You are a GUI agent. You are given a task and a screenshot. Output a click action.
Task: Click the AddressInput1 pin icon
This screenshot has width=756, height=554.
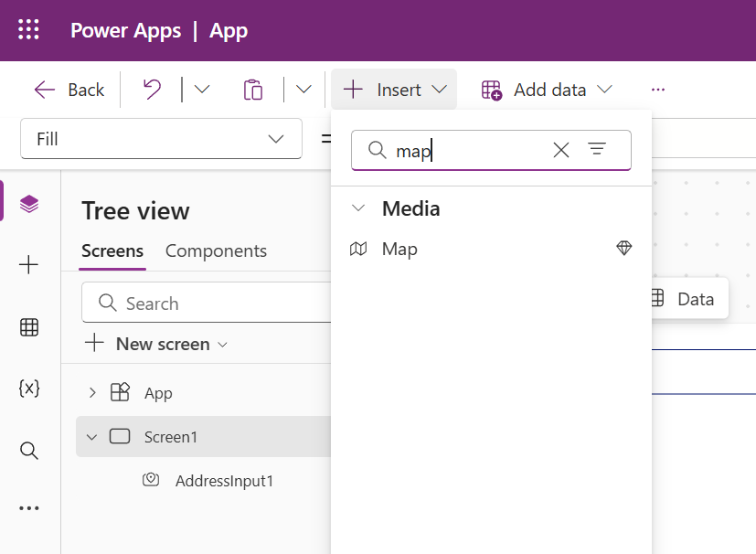tap(151, 480)
